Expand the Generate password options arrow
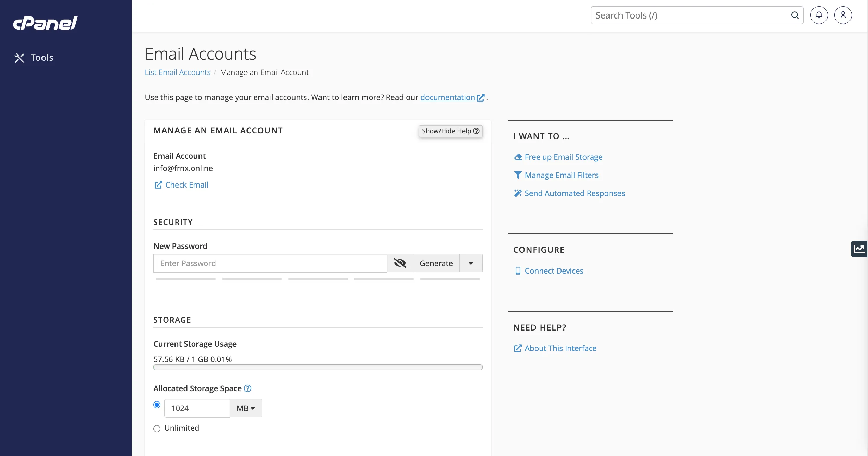Screen dimensions: 868x456 tap(471, 263)
